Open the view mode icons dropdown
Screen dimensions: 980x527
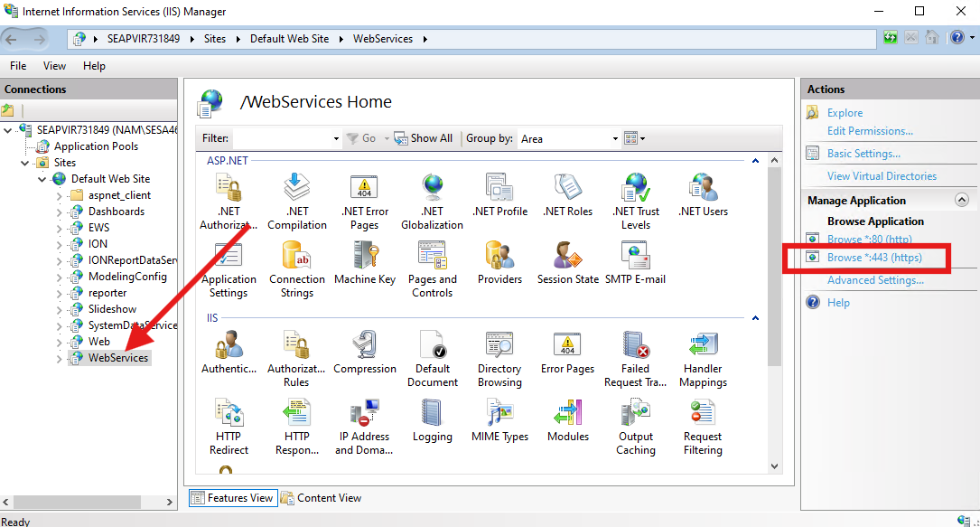634,138
